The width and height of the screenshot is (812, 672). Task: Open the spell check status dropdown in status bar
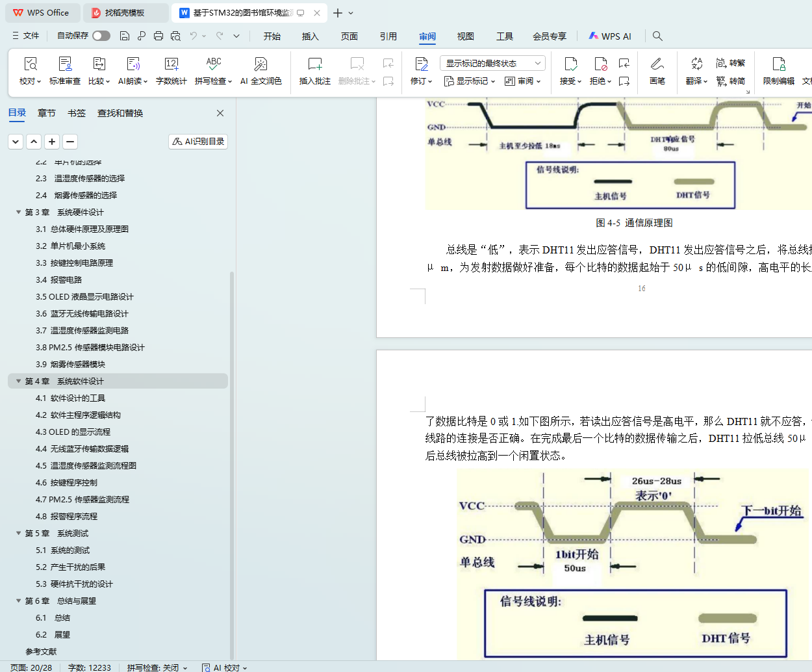(x=157, y=667)
